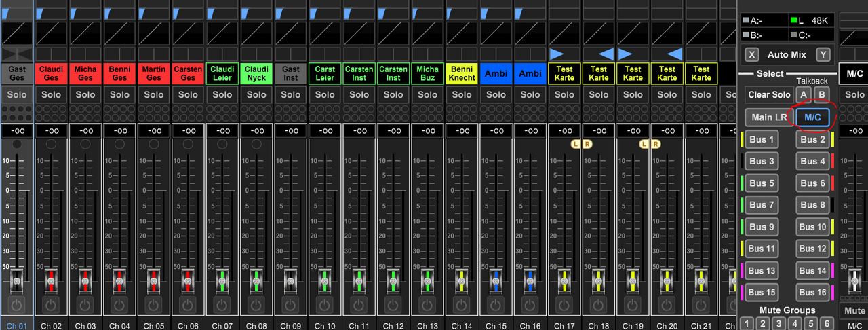This screenshot has height=330, width=868.
Task: Activate Mute Group 6
Action: click(828, 323)
